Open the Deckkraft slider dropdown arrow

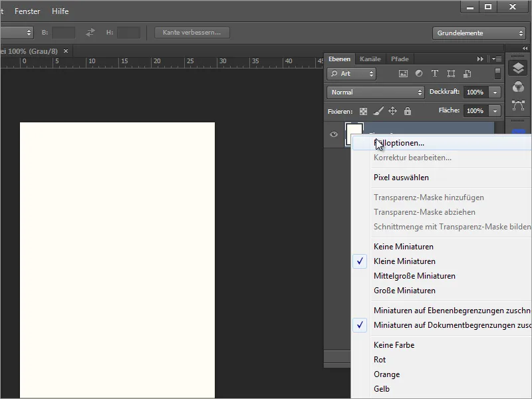tap(495, 92)
